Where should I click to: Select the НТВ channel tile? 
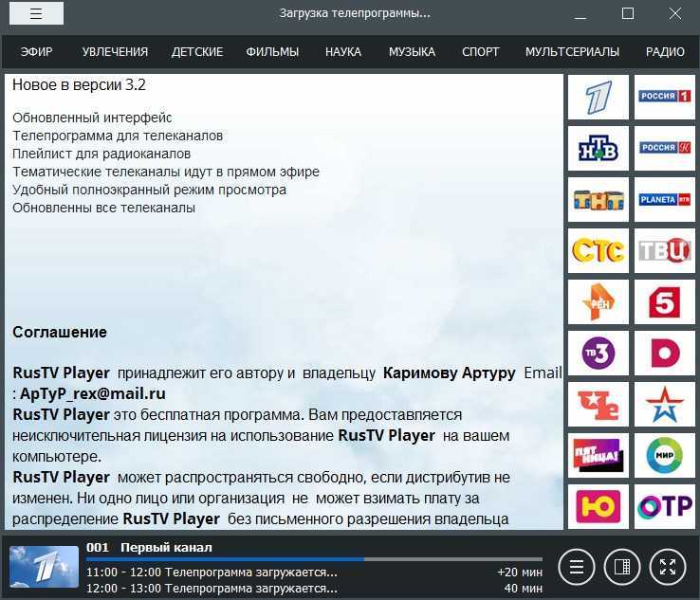(x=599, y=148)
